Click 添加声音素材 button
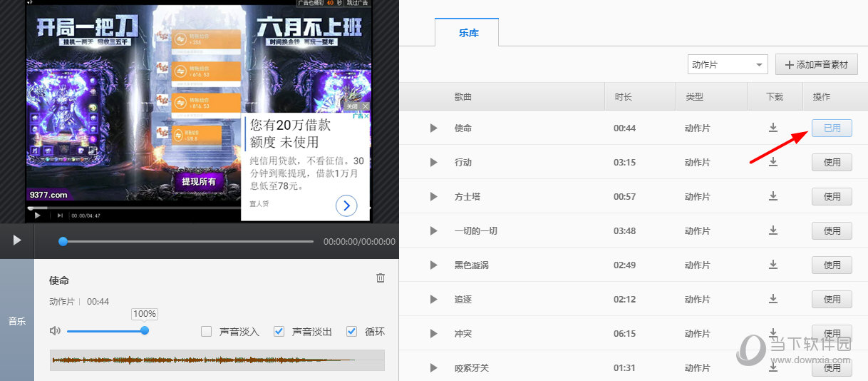This screenshot has height=381, width=868. click(816, 65)
